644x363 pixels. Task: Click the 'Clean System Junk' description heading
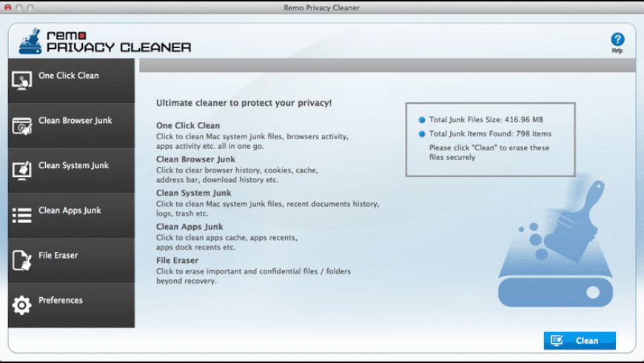(x=193, y=193)
